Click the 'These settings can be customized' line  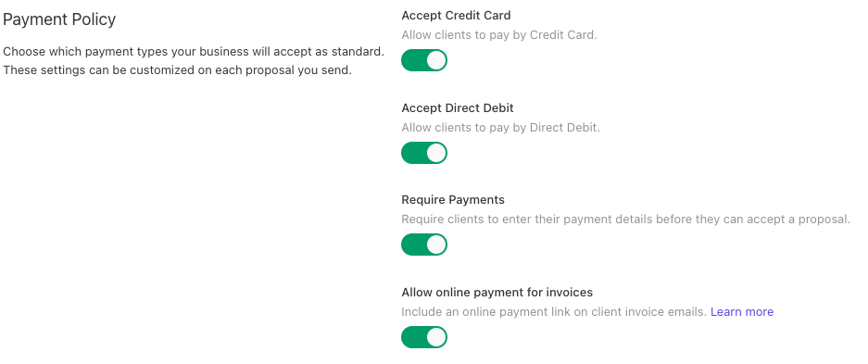[x=177, y=70]
